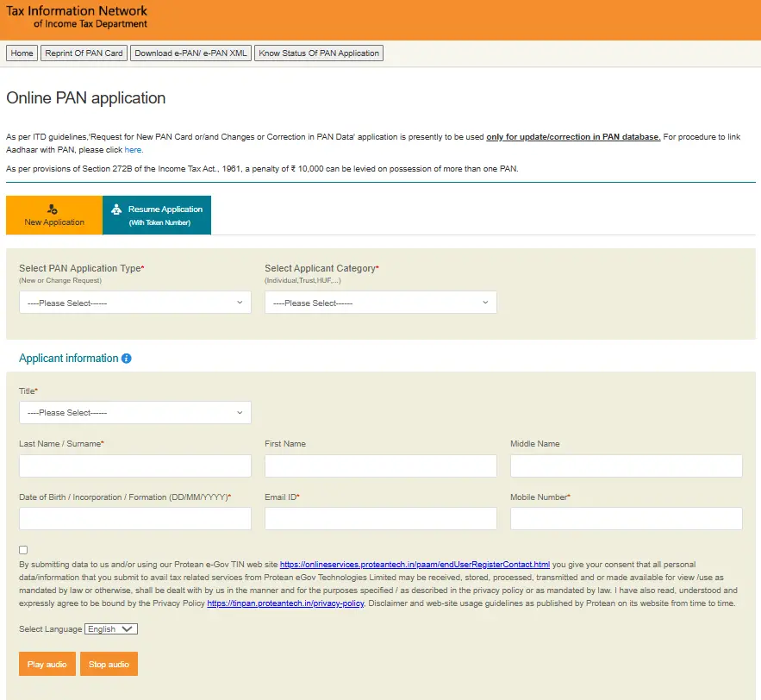Select Download e-PAN/ e-PAN XML
The image size is (761, 700).
click(x=190, y=53)
